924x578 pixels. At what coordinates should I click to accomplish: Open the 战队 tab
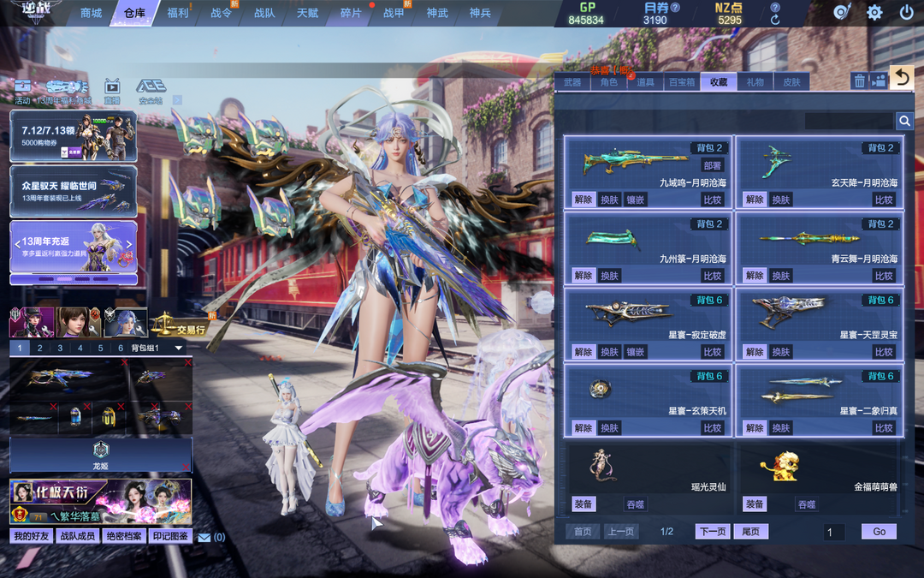tap(264, 13)
